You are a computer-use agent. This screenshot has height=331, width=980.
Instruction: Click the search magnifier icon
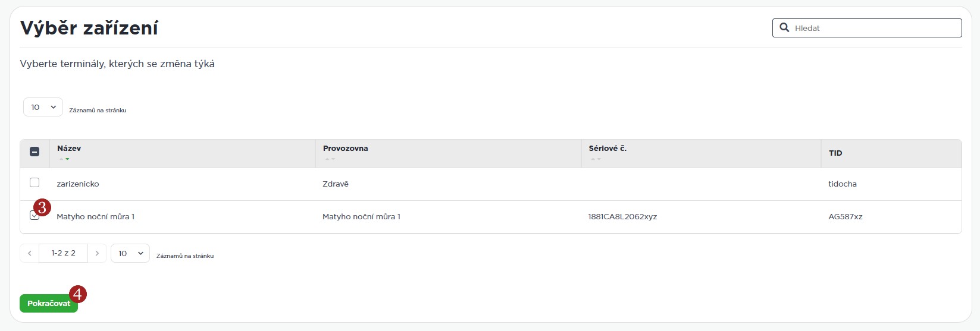point(784,28)
